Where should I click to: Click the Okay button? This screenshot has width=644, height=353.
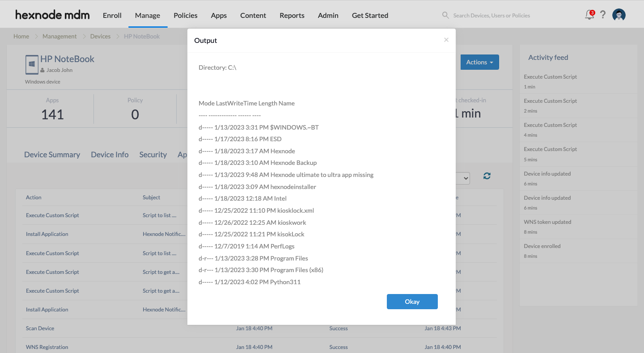pyautogui.click(x=412, y=302)
